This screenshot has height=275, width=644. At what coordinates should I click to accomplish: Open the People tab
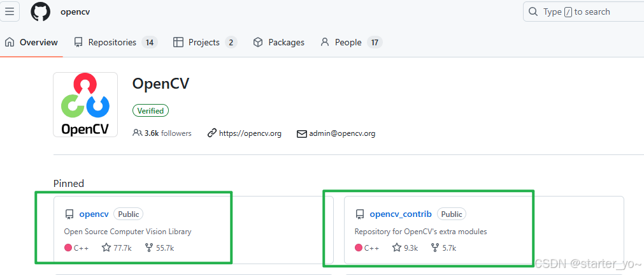351,42
